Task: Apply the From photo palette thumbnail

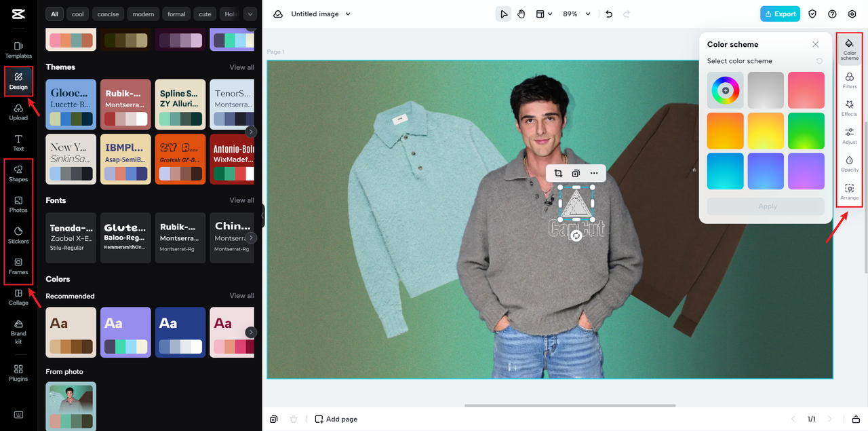Action: coord(71,405)
